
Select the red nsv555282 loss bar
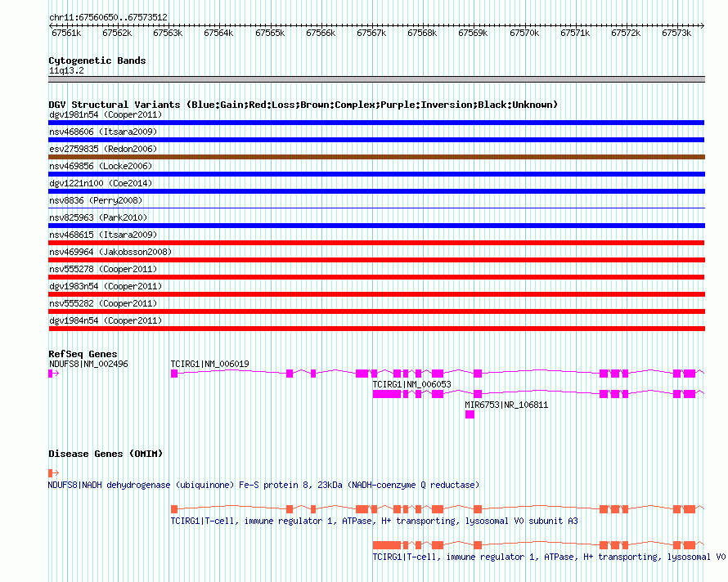click(x=376, y=311)
